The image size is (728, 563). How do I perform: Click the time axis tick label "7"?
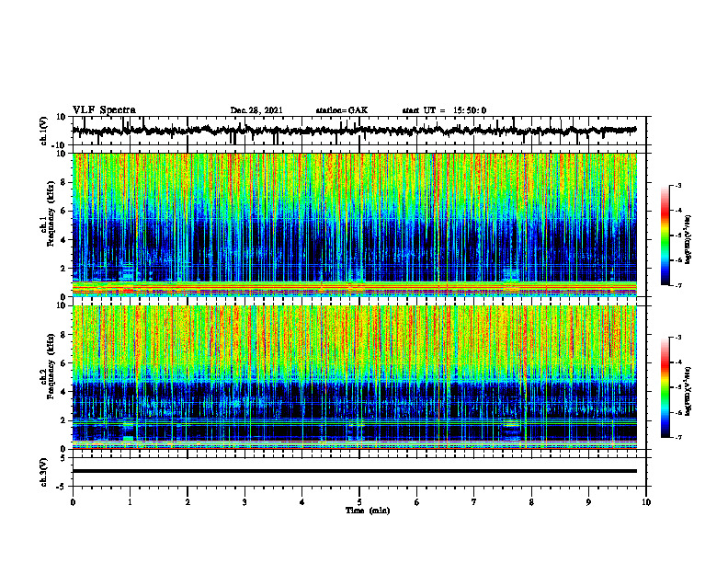point(474,502)
